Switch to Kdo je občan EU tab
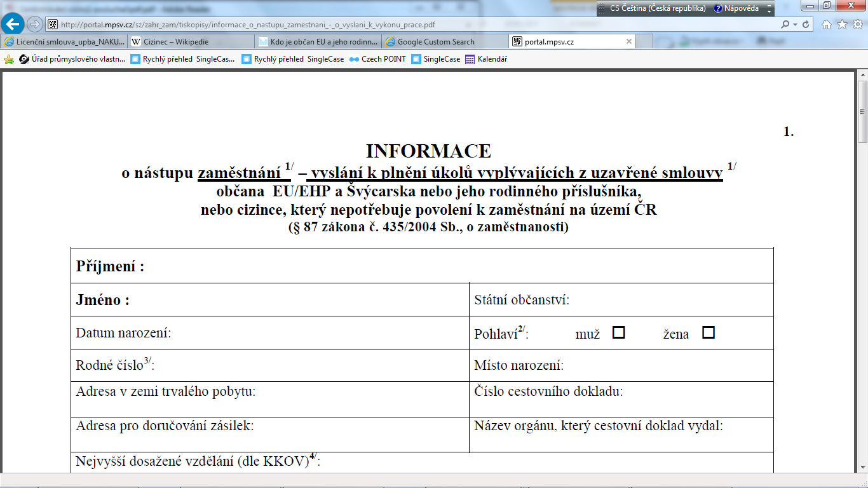 point(318,41)
